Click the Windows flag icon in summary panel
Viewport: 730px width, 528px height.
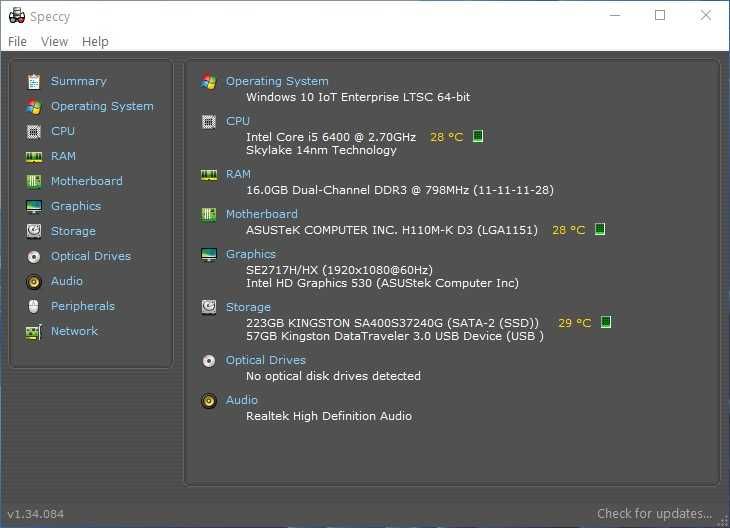209,81
